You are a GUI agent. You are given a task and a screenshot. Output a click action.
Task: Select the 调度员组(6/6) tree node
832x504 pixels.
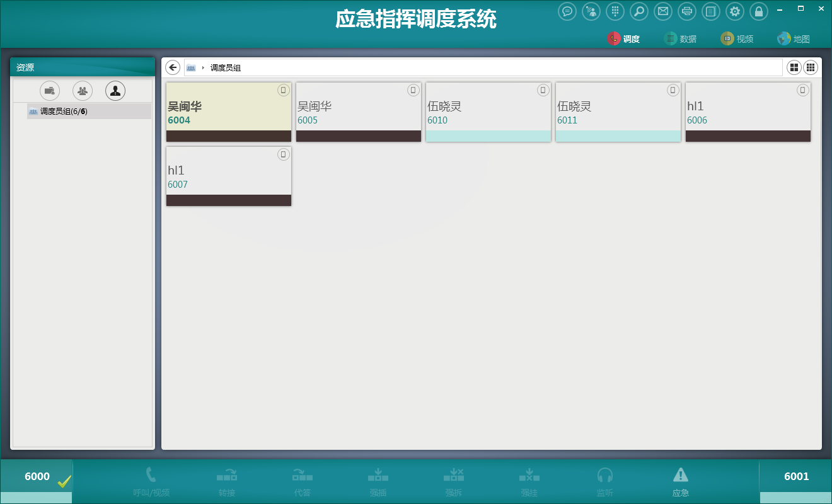click(64, 112)
